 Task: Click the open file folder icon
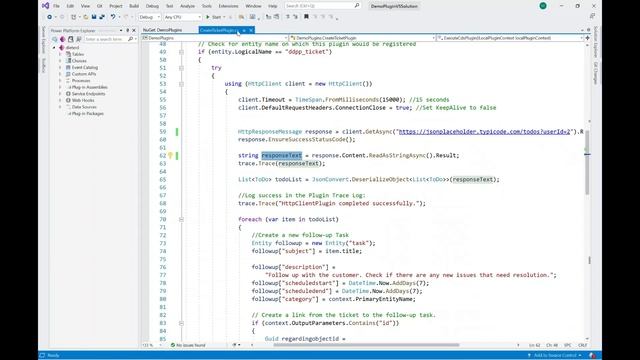pos(86,17)
